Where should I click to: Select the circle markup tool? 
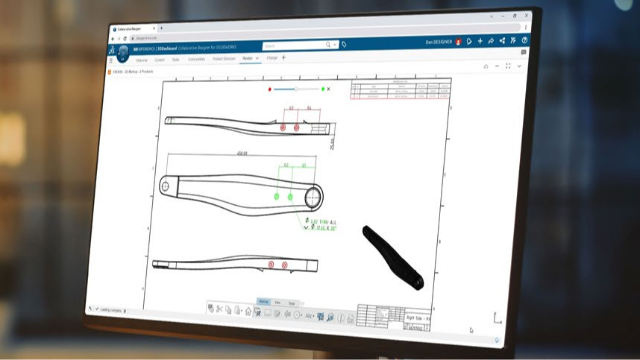click(297, 315)
